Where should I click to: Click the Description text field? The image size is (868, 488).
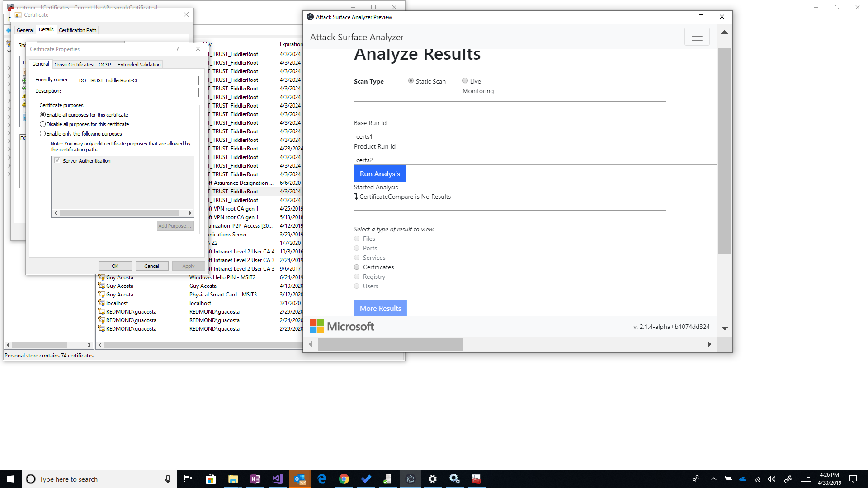(138, 92)
